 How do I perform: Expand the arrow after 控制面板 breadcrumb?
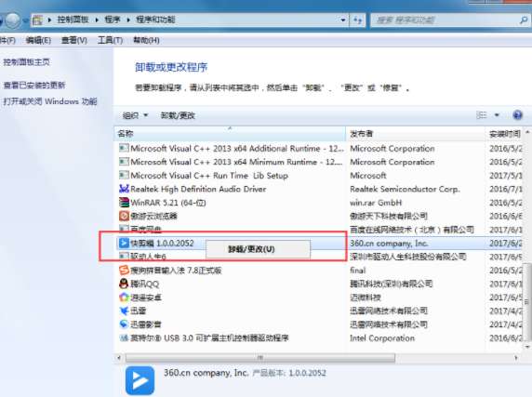(x=97, y=20)
